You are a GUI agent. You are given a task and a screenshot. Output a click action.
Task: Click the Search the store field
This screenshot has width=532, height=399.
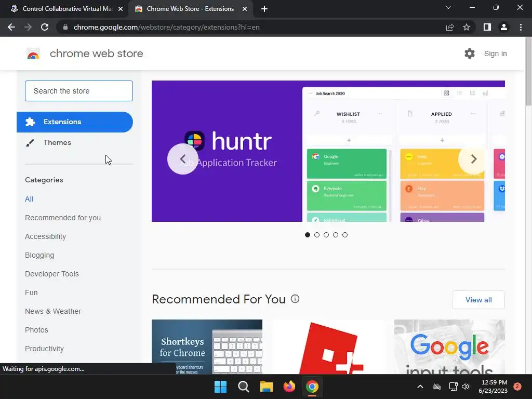79,91
